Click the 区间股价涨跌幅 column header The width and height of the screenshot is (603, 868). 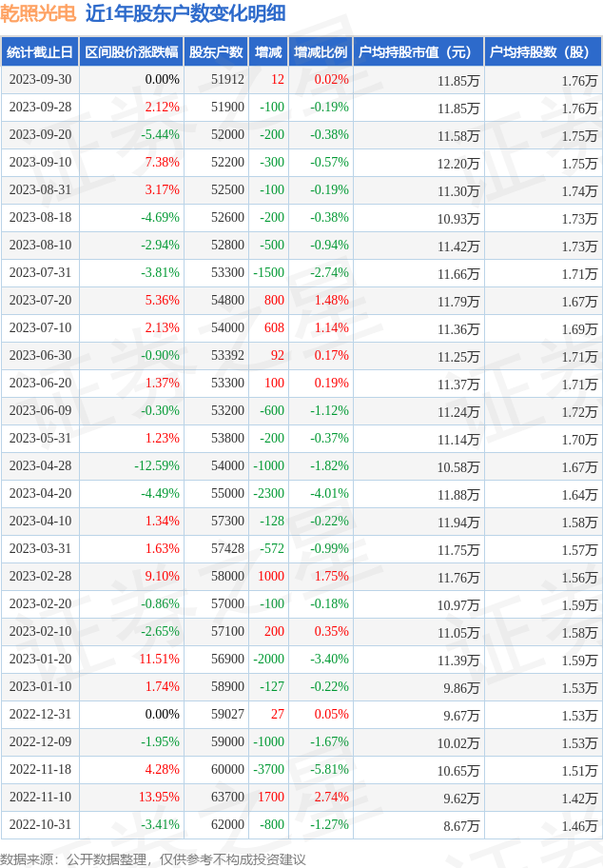[x=131, y=52]
